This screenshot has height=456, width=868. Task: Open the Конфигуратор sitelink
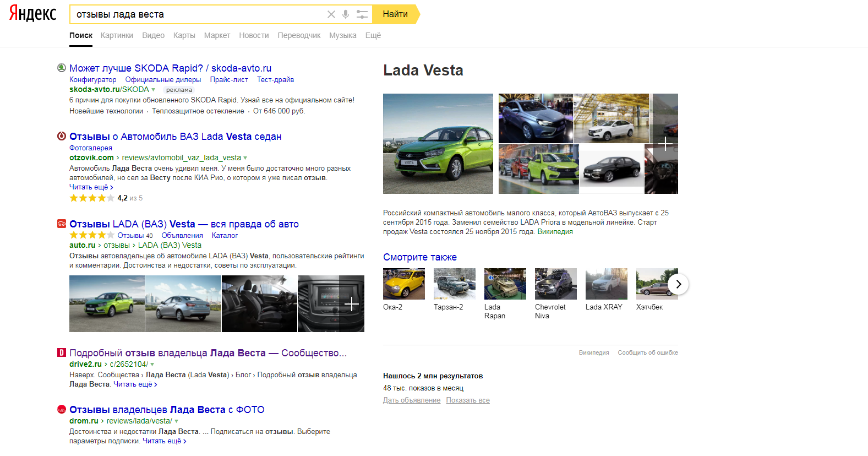93,79
